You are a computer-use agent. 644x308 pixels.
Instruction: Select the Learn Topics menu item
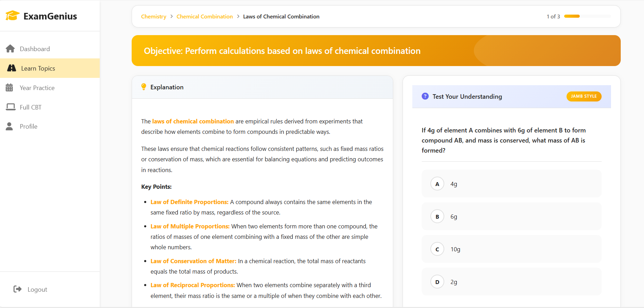click(x=50, y=68)
